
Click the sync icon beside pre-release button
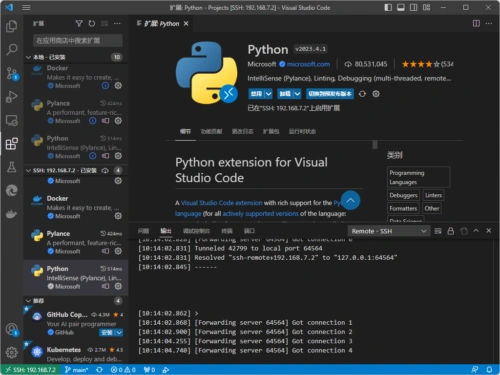click(x=362, y=94)
